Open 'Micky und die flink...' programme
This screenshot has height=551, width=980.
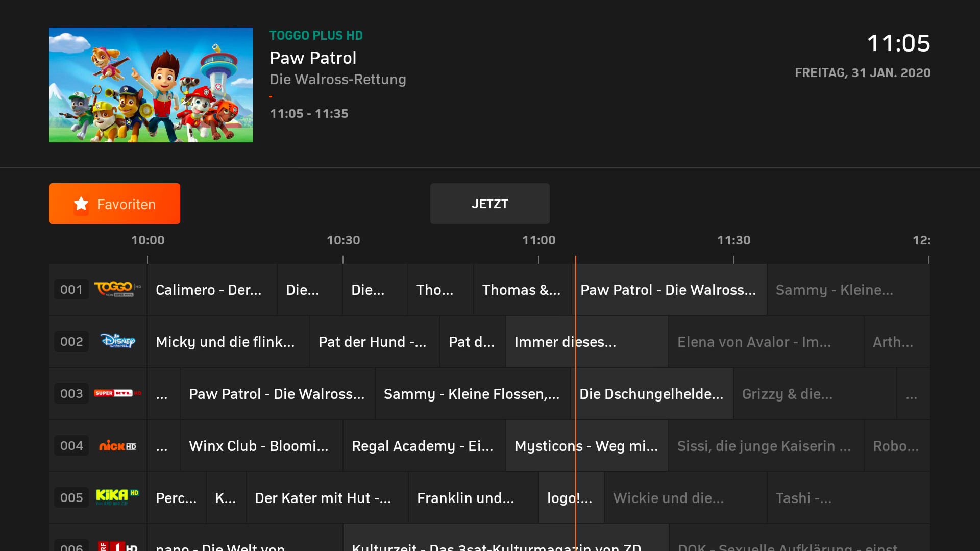(228, 342)
